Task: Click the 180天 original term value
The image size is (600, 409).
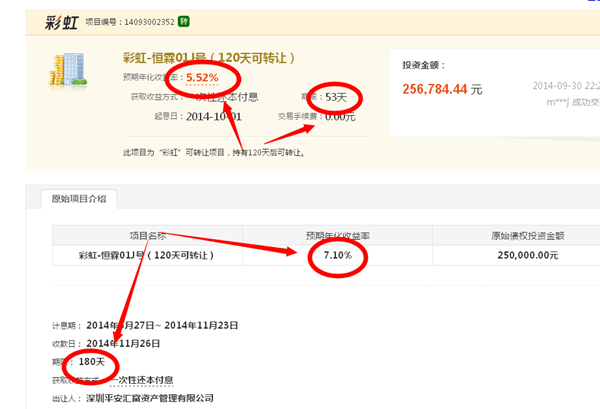Action: pos(91,362)
